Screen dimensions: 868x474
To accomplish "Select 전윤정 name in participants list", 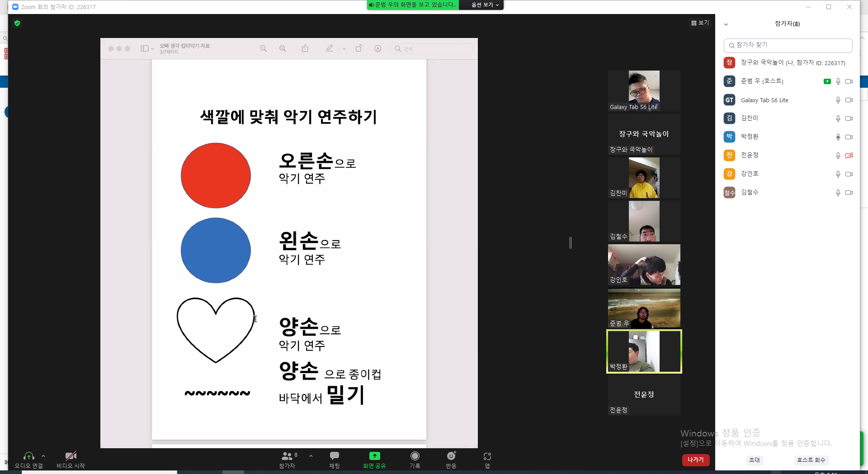I will pos(750,155).
